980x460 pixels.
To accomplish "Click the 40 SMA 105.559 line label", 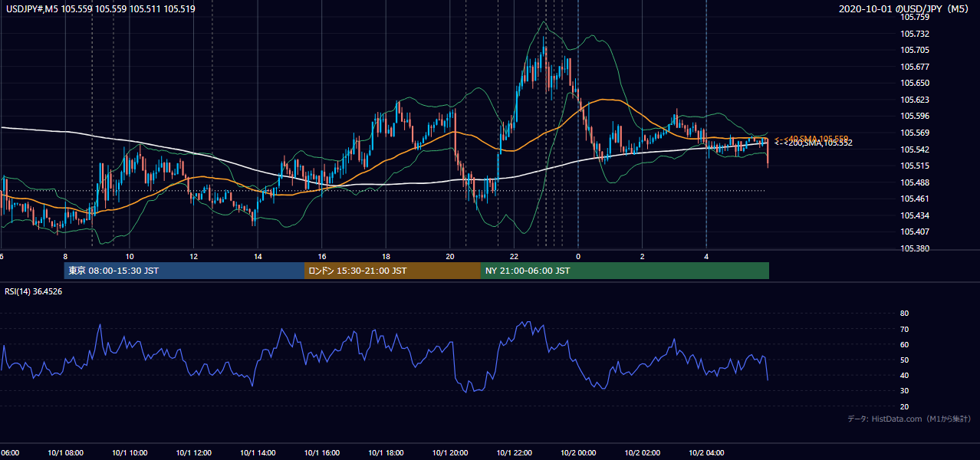I will (811, 139).
